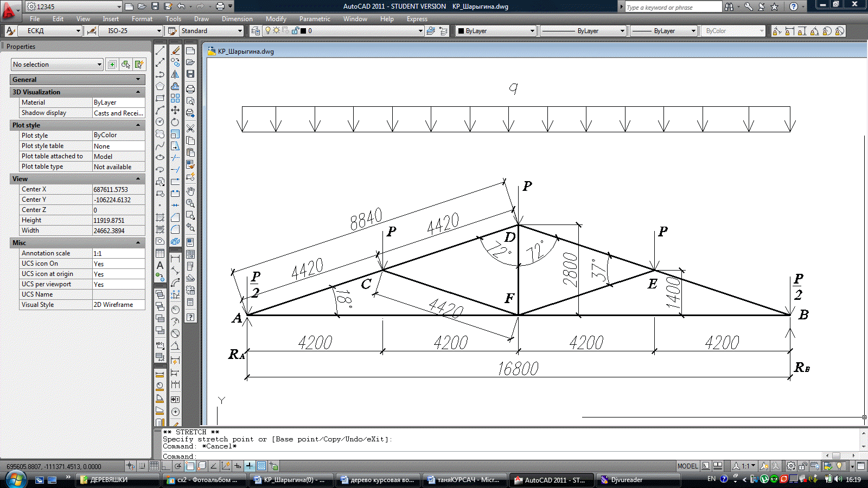Image resolution: width=868 pixels, height=488 pixels.
Task: Toggle Object Snap in status bar
Action: coord(190,466)
